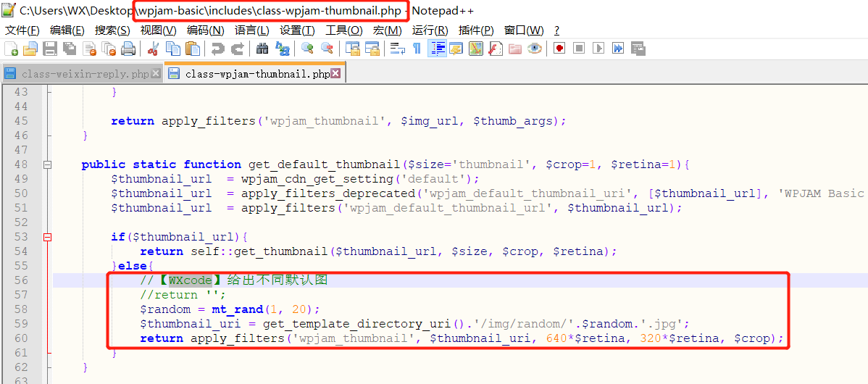Screen dimensions: 868x384
Task: Run macro multiple times
Action: click(618, 49)
